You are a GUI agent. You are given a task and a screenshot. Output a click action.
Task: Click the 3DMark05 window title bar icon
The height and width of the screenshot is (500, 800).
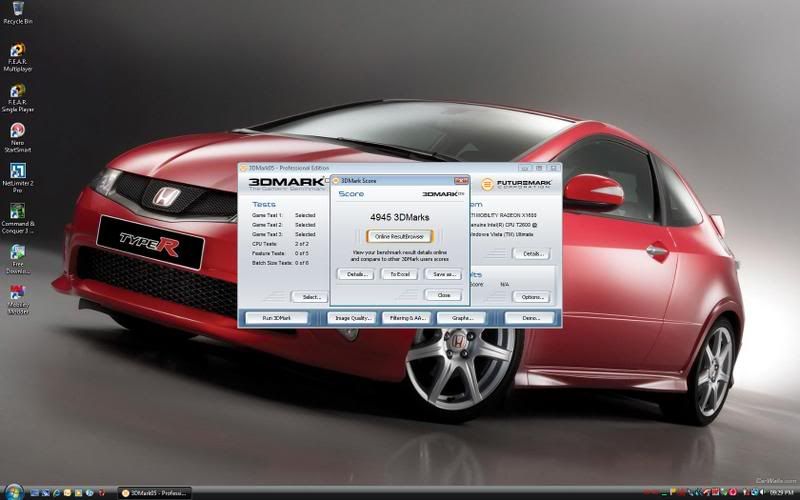click(x=243, y=168)
